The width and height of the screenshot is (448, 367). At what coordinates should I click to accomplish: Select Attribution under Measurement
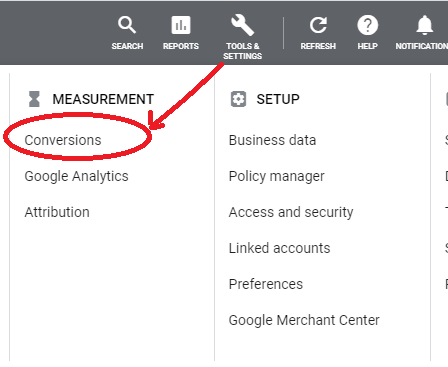click(57, 212)
